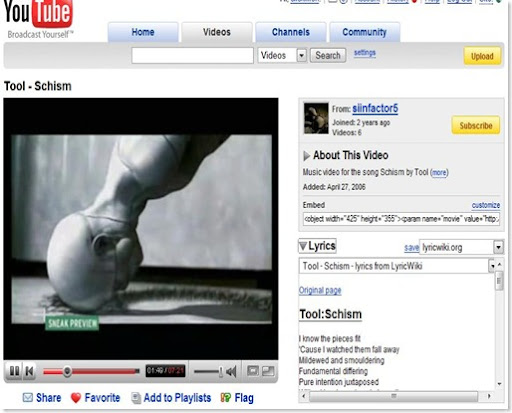Click the 'Tool - Schism' video title
The width and height of the screenshot is (512, 413).
click(38, 86)
